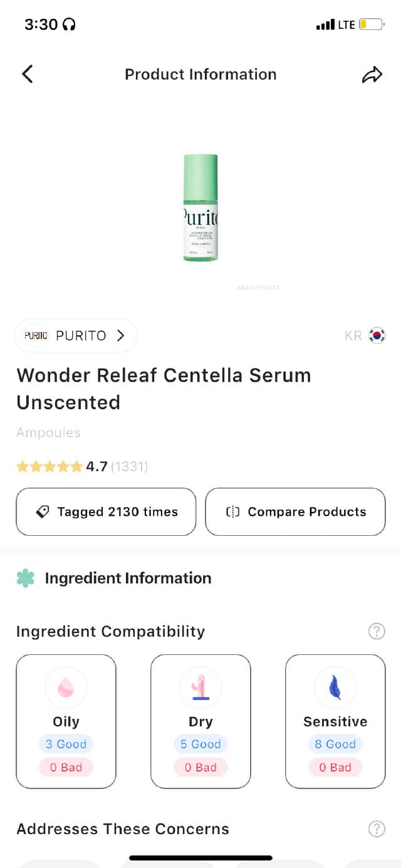
Task: Tap the 0 Bad badge under Oily
Action: [66, 767]
